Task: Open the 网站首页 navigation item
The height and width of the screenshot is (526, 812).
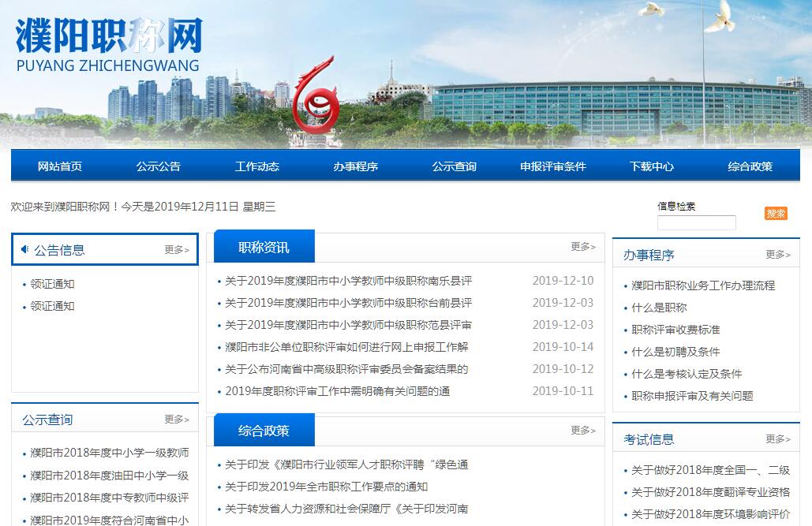Action: pyautogui.click(x=60, y=166)
